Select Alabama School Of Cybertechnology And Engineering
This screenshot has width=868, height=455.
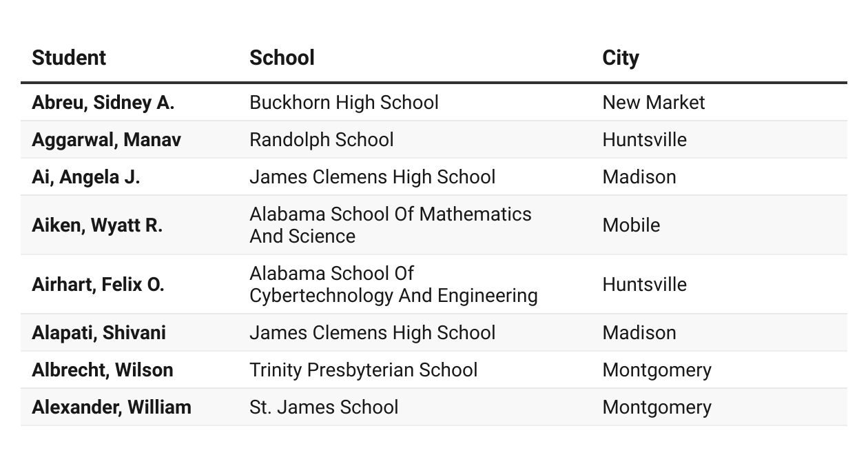[x=393, y=285]
